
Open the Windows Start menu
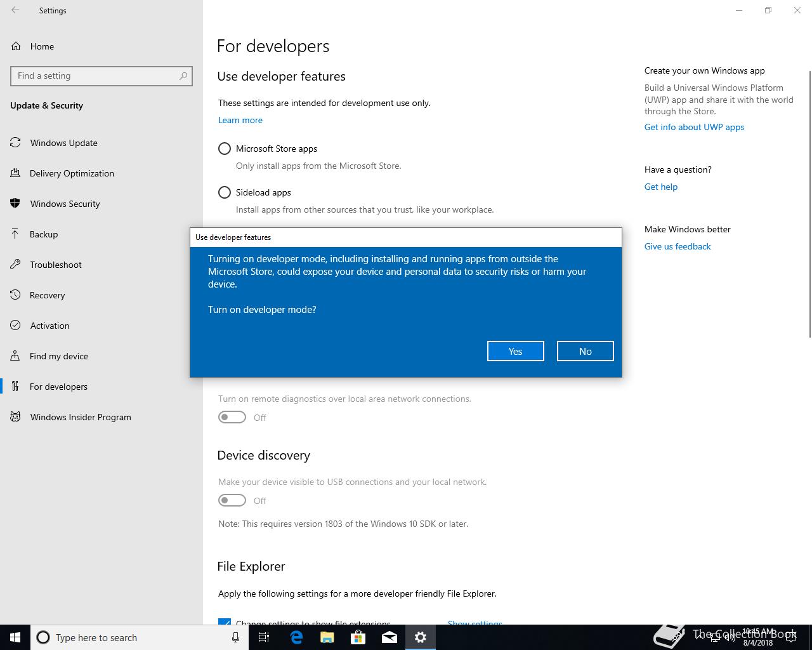15,637
